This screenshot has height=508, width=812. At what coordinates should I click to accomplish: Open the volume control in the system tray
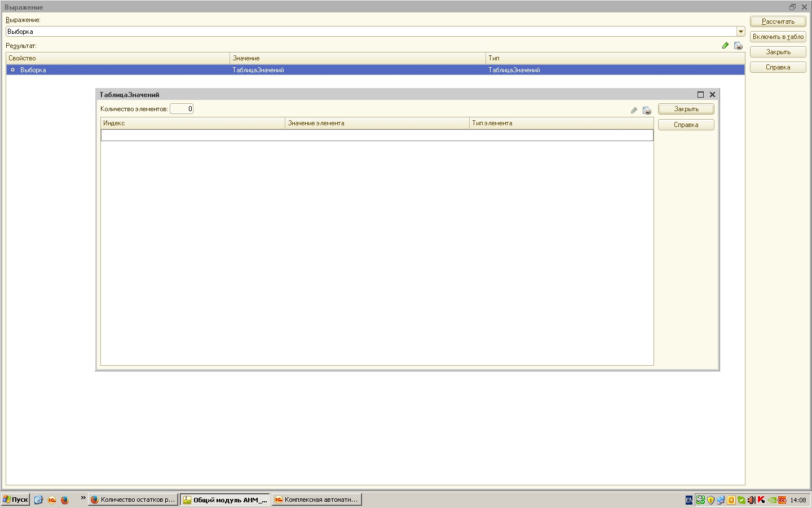tap(751, 500)
